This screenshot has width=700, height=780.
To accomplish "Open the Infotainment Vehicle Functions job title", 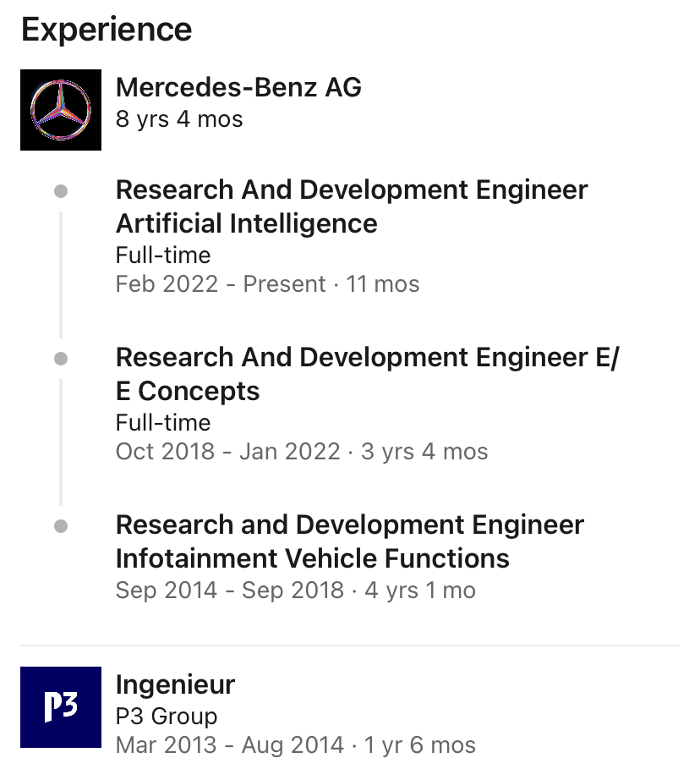I will point(349,541).
